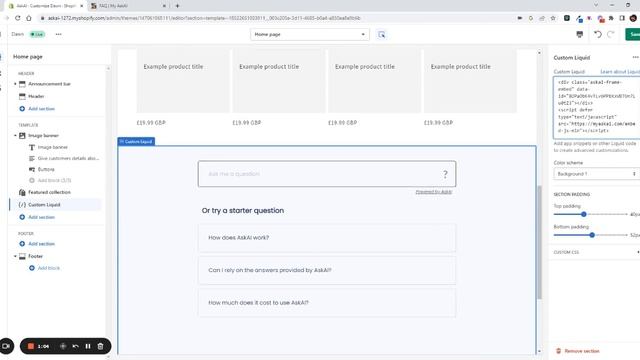Collapse the Announcement bar section
This screenshot has height=360, width=640.
click(x=16, y=84)
